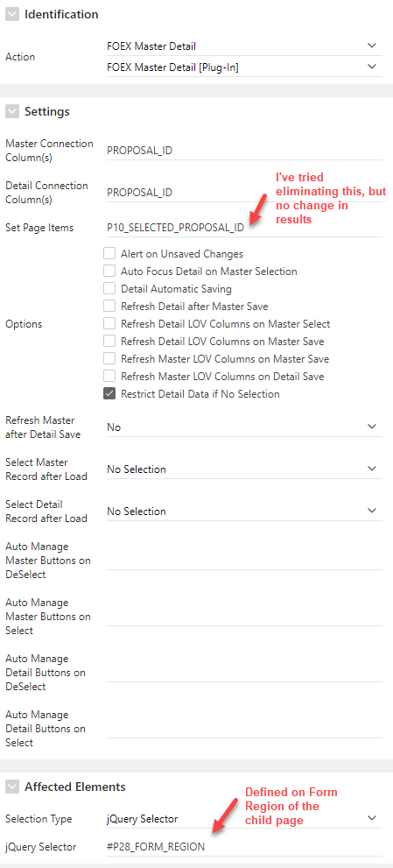Open the Selection Type jQuery Selector dropdown

pos(244,819)
